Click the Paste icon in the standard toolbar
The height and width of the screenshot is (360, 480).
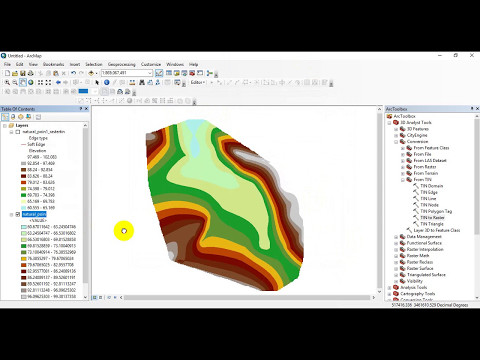(x=56, y=73)
